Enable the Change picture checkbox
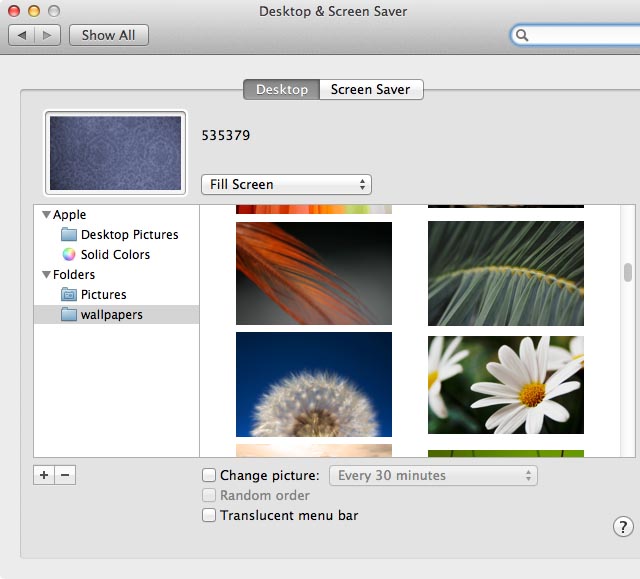The height and width of the screenshot is (579, 640). (x=209, y=476)
